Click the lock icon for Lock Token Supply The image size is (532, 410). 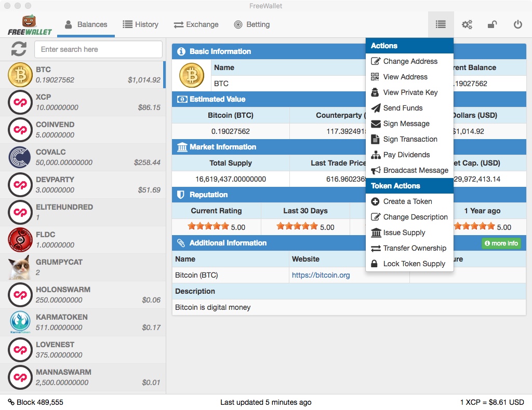coord(374,263)
